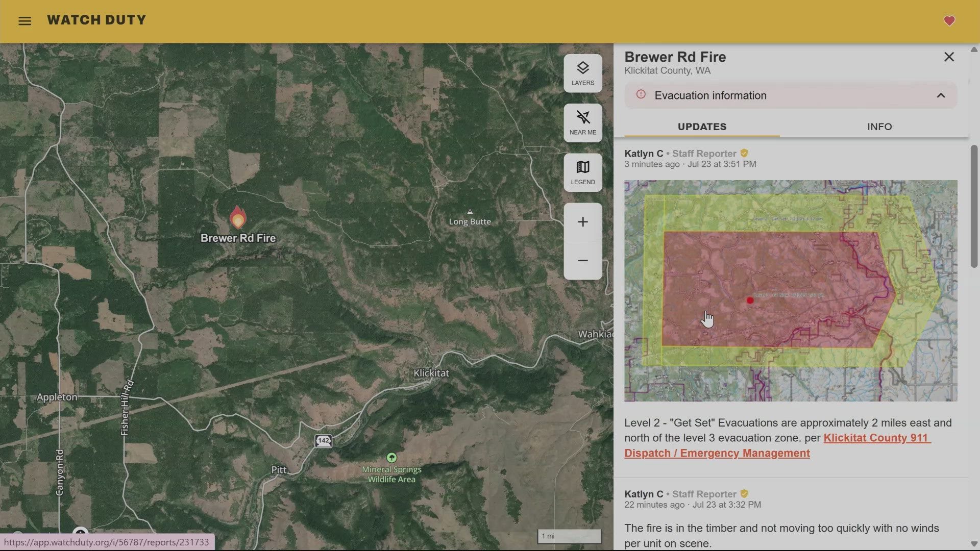The image size is (980, 551).
Task: Collapse the Evacuation information banner
Action: [x=942, y=95]
